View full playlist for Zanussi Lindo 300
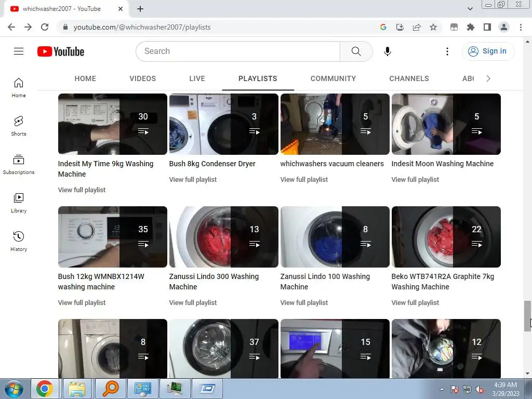The width and height of the screenshot is (532, 399). pyautogui.click(x=193, y=303)
